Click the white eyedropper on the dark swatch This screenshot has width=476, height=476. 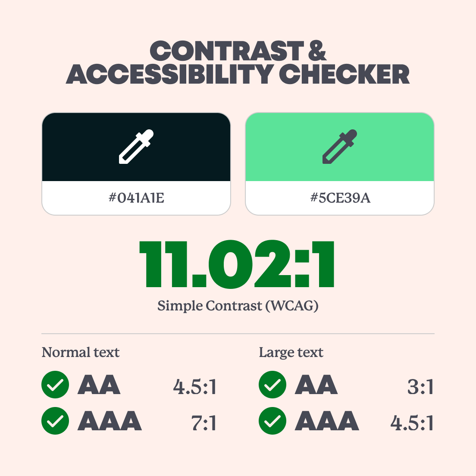[136, 147]
